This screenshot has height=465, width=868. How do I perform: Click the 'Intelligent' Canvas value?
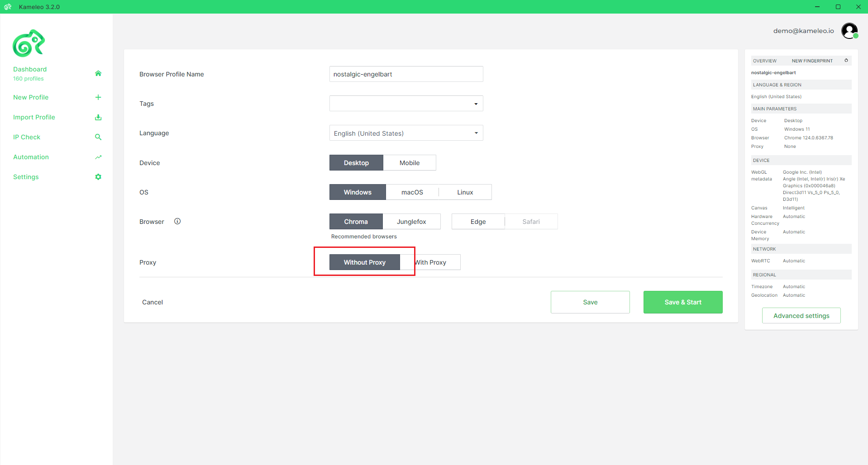pos(794,208)
